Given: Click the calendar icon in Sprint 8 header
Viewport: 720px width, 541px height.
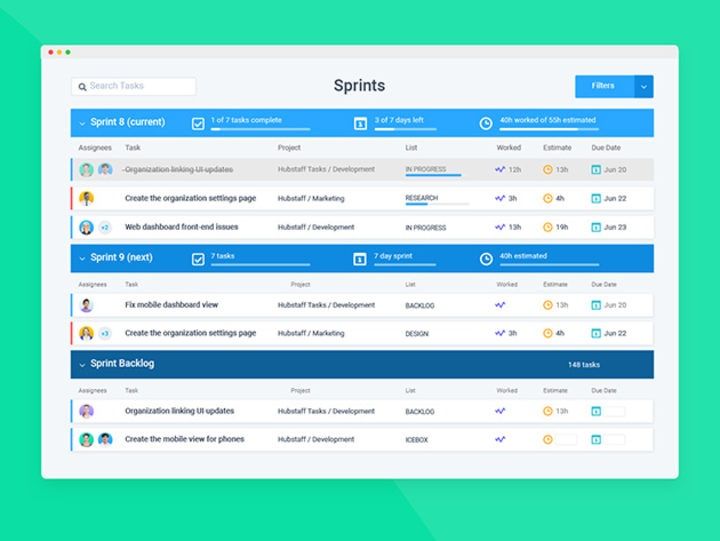Looking at the screenshot, I should tap(360, 124).
